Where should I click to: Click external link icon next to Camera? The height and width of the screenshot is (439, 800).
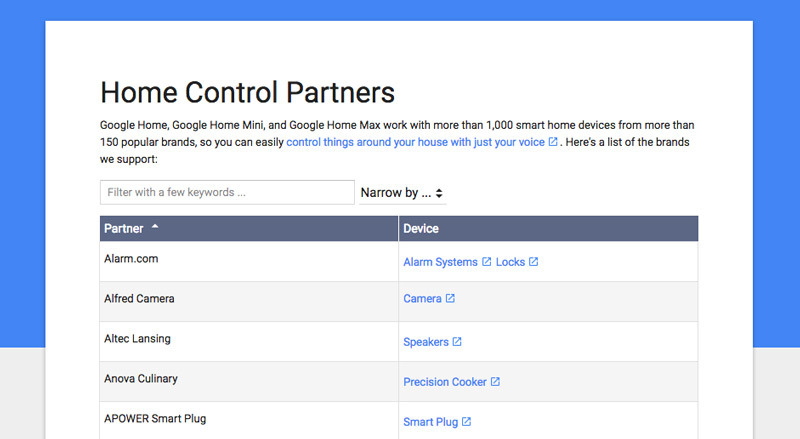pos(450,298)
